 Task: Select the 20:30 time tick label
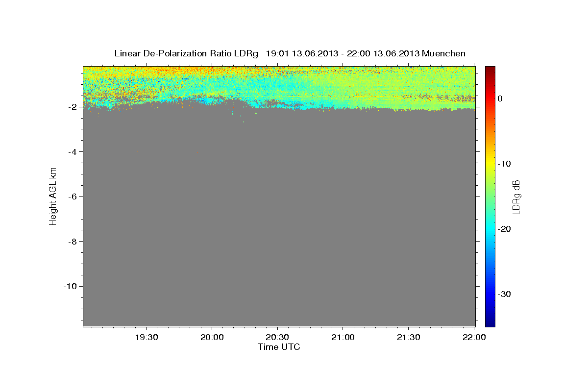277,337
